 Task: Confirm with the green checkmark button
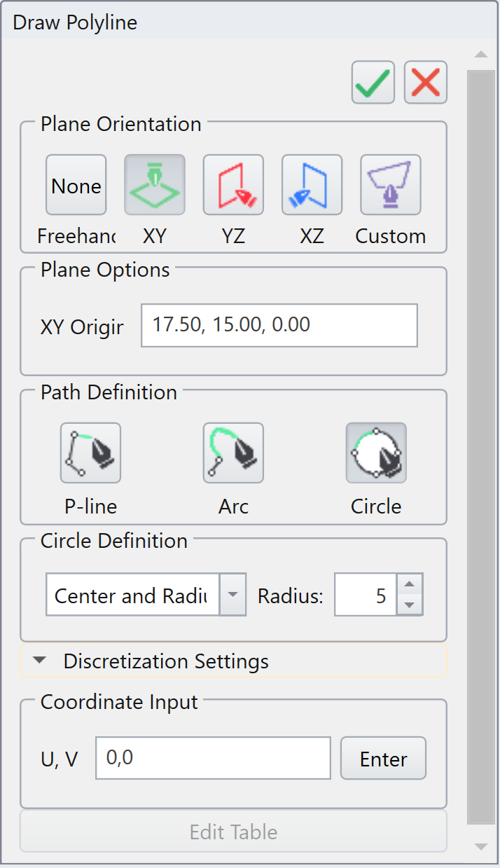pos(373,83)
